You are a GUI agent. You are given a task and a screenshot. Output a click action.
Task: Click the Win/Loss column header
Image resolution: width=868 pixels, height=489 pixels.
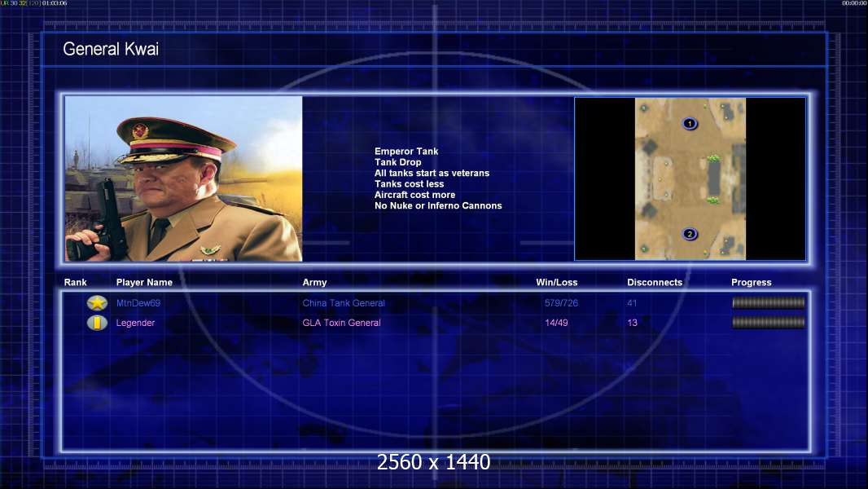[556, 282]
